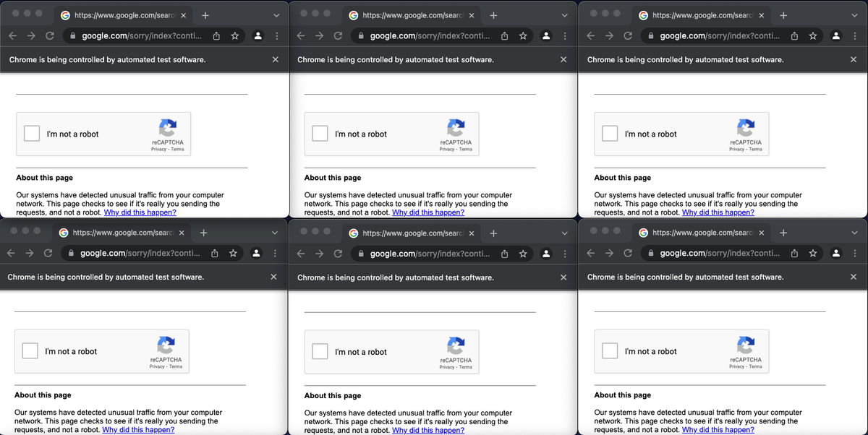Open "Why did this happen?" in the bottom-left window

tap(138, 430)
